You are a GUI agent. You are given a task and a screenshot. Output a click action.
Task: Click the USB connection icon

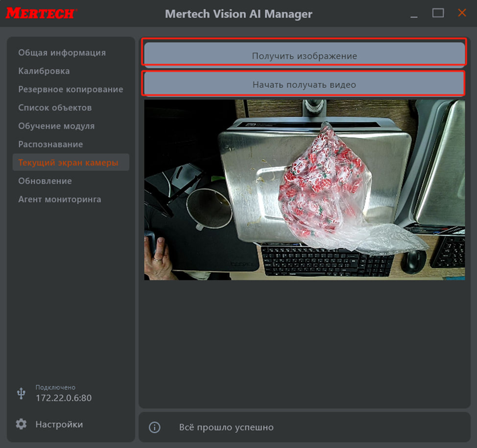coord(21,393)
